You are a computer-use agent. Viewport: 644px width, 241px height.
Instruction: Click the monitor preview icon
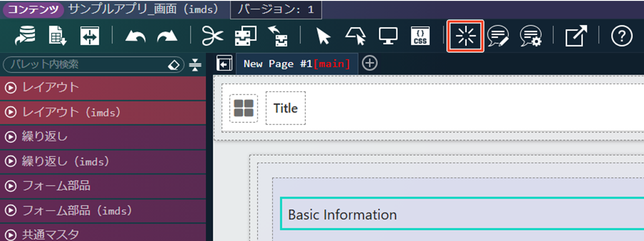[x=388, y=37]
